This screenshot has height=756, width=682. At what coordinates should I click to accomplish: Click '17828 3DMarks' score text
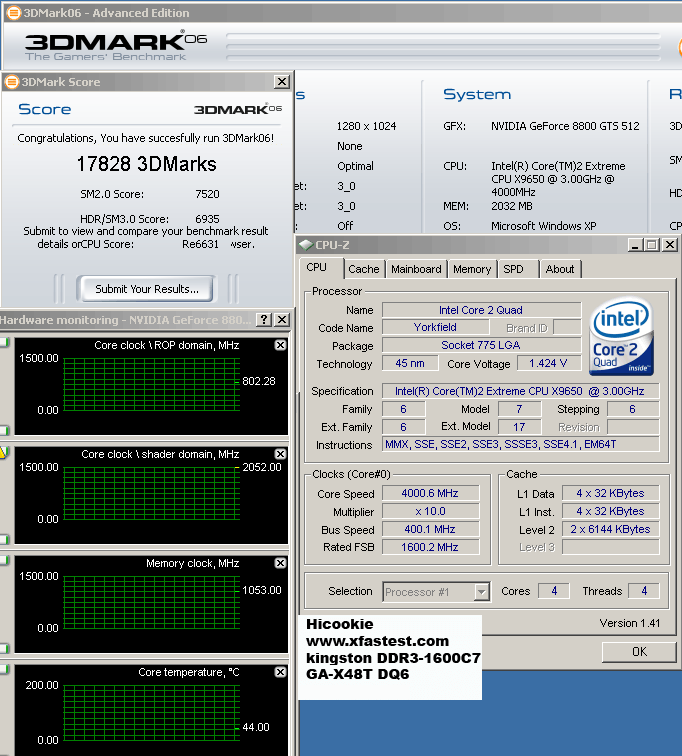147,164
